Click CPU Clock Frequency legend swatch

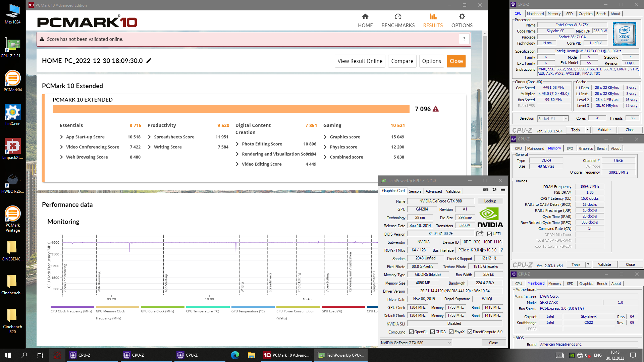click(72, 307)
